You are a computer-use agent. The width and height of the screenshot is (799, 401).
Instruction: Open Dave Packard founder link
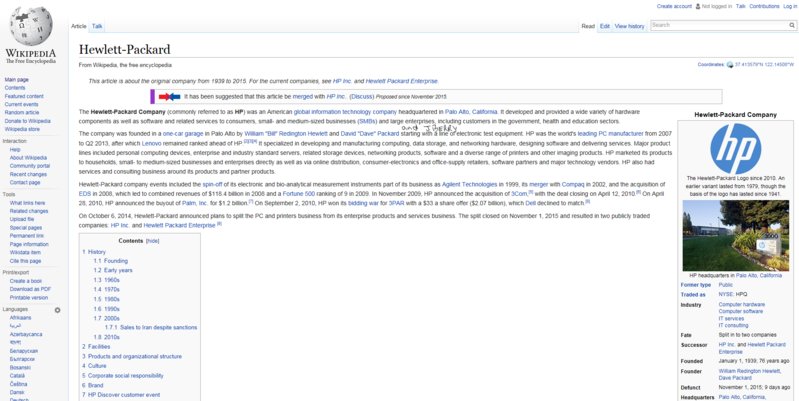click(733, 378)
